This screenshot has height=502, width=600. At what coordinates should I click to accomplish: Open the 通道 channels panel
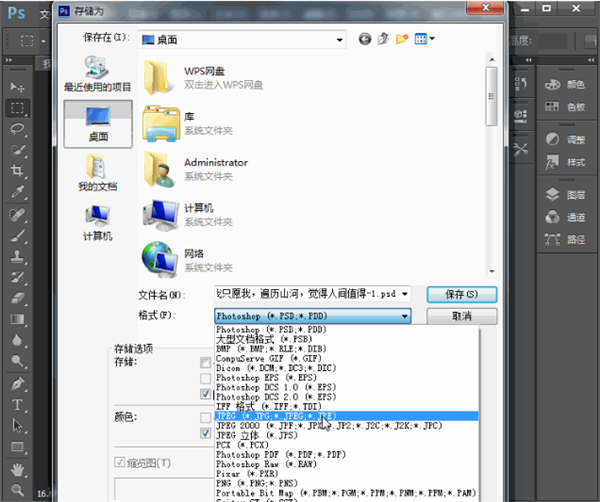coord(565,217)
